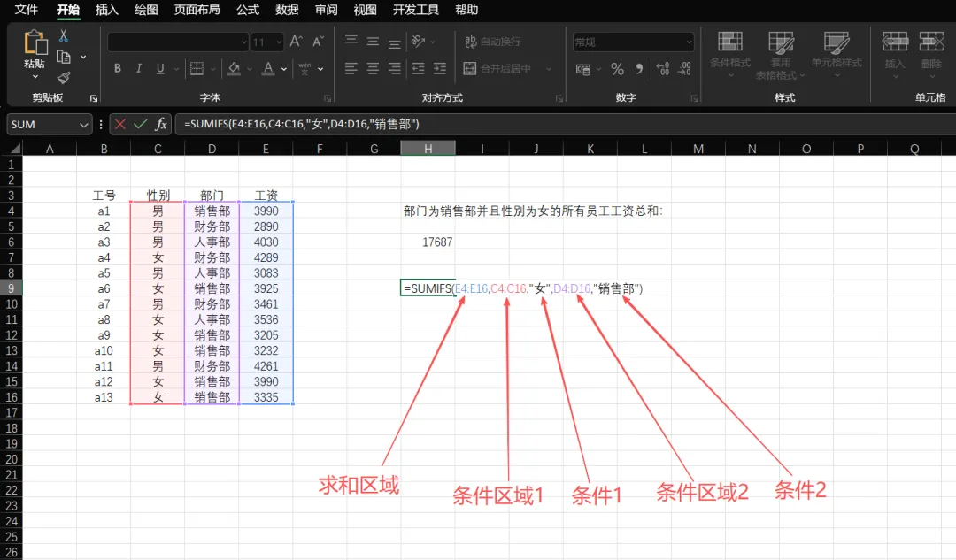956x560 pixels.
Task: Open the clipboard (剪贴板) dialog launcher
Action: point(94,98)
